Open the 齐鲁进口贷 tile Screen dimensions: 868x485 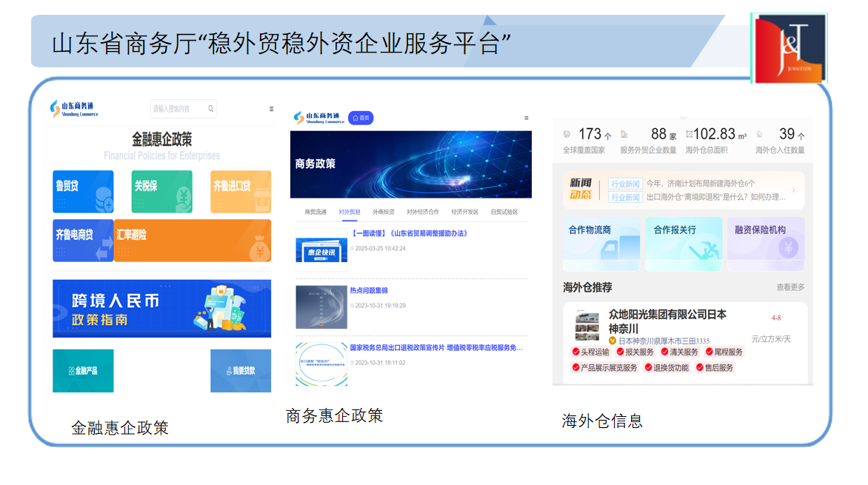[x=241, y=192]
